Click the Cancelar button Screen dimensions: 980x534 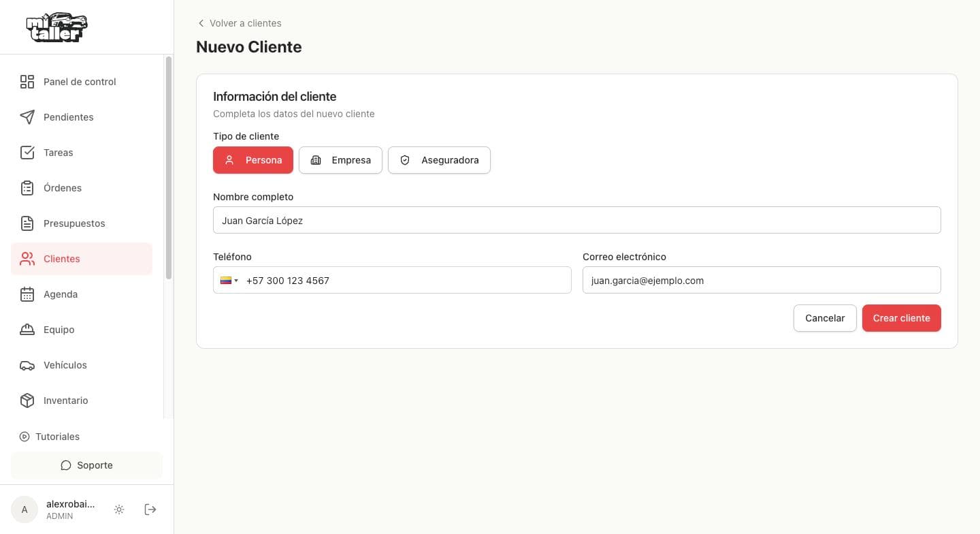pyautogui.click(x=825, y=318)
